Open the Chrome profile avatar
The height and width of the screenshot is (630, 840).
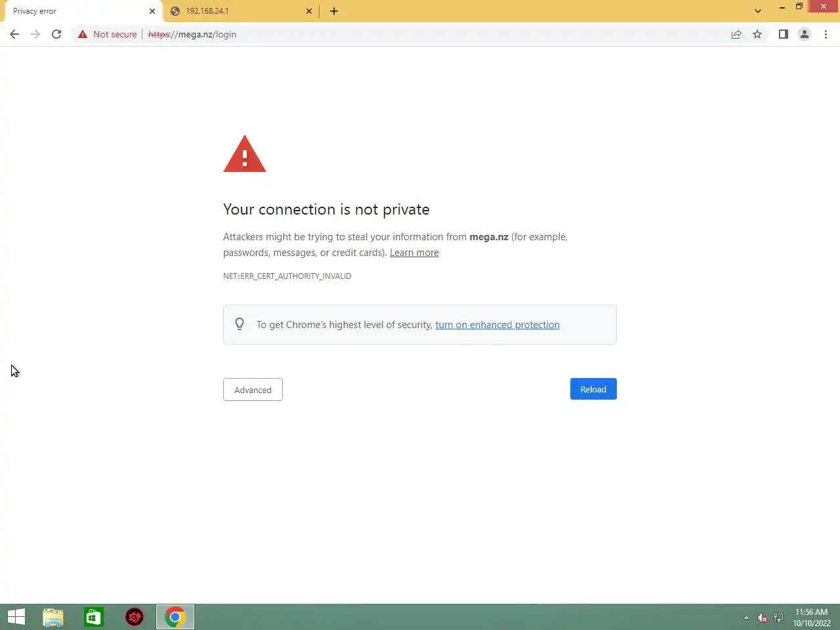(x=804, y=34)
